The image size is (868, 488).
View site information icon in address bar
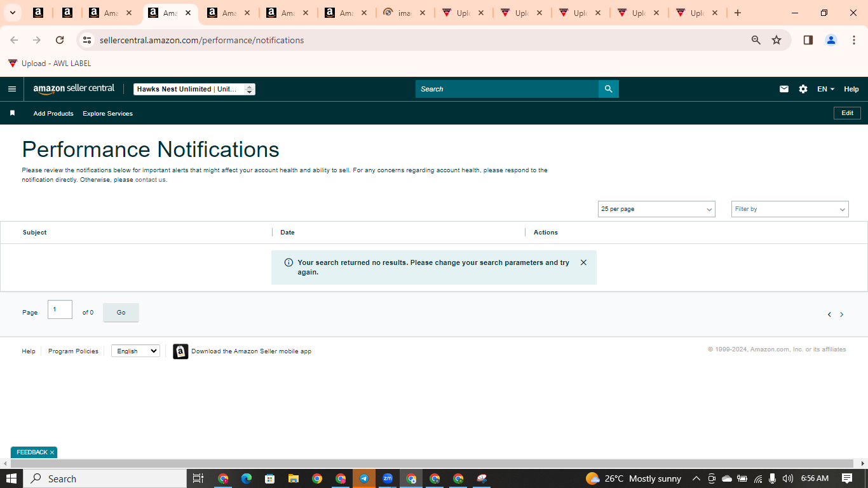[x=87, y=40]
